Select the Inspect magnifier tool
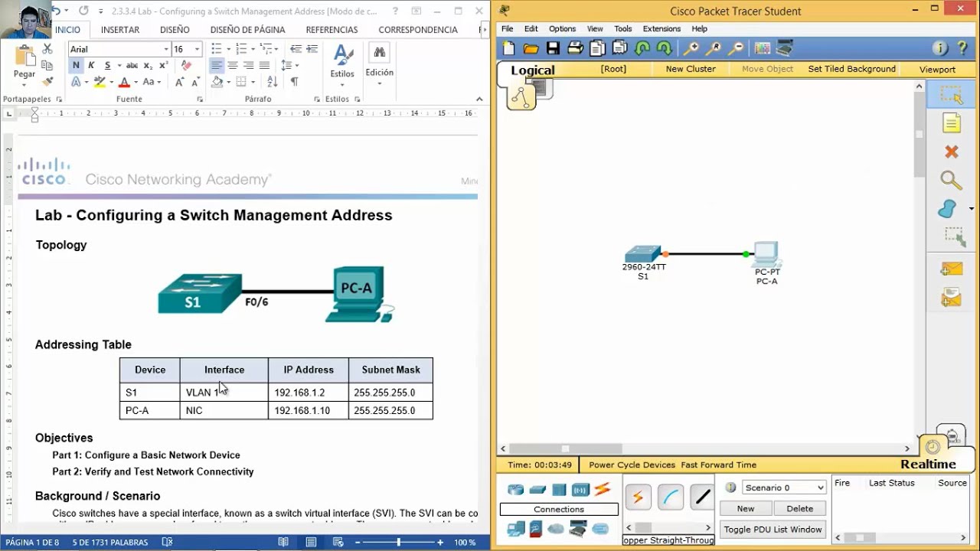Screen dimensions: 980x551 [952, 181]
